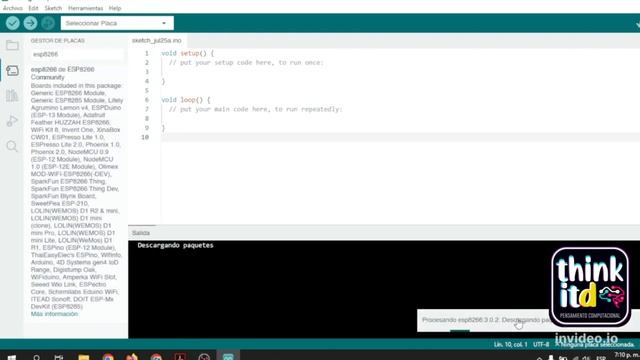Click the setup comment on line 2
The image size is (640, 360).
246,63
